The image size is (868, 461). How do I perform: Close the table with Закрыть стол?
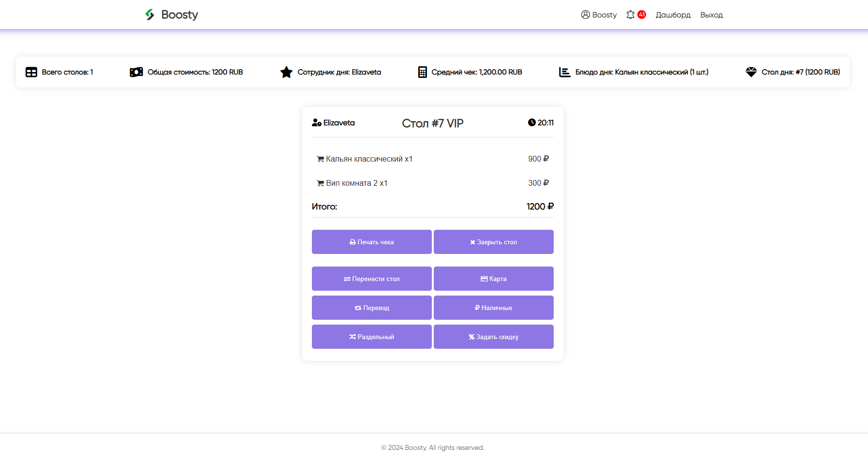tap(494, 242)
